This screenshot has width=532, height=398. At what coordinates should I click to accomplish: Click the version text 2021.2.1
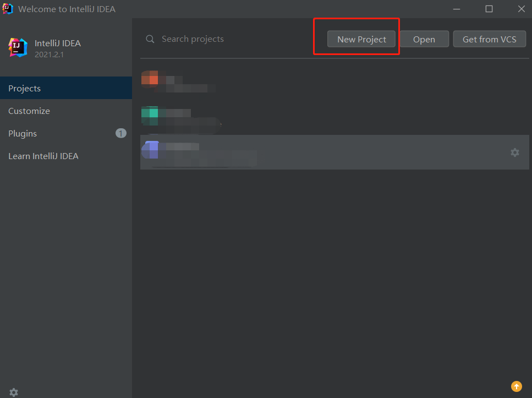pyautogui.click(x=49, y=54)
